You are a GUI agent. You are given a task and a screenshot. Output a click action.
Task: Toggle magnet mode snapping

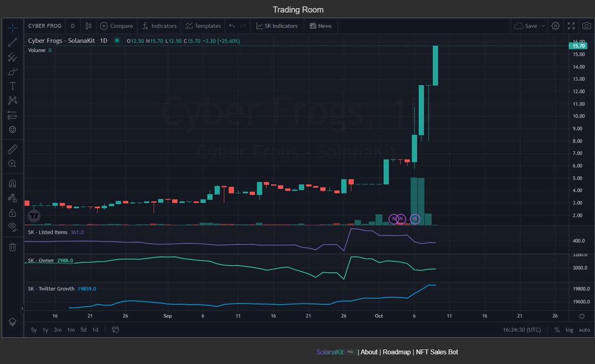[x=12, y=183]
